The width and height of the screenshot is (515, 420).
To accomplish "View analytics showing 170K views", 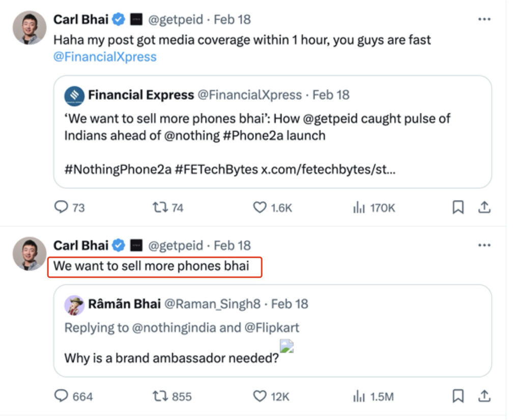I will click(x=359, y=207).
